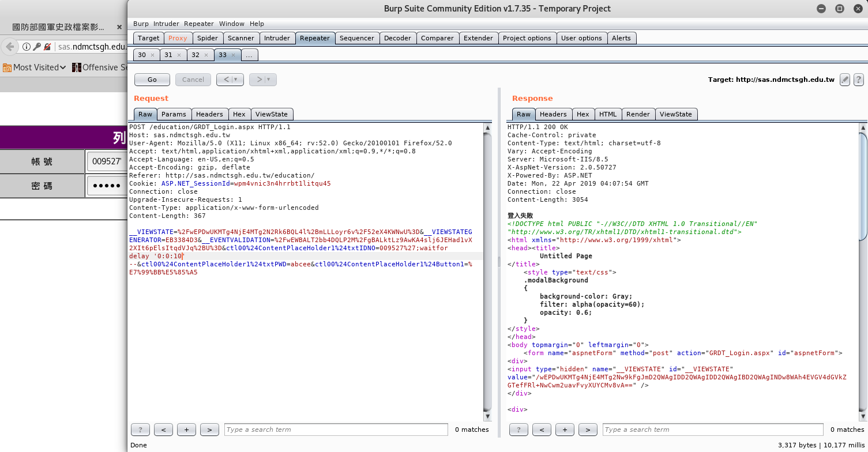Open the Burp menu
This screenshot has height=452, width=868.
(x=141, y=24)
